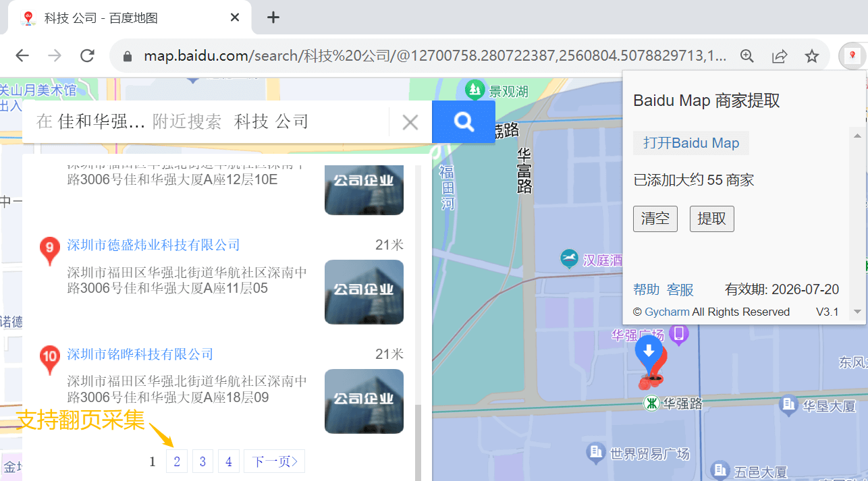Click the 华垦大厦 building icon
This screenshot has width=868, height=481.
click(x=788, y=405)
